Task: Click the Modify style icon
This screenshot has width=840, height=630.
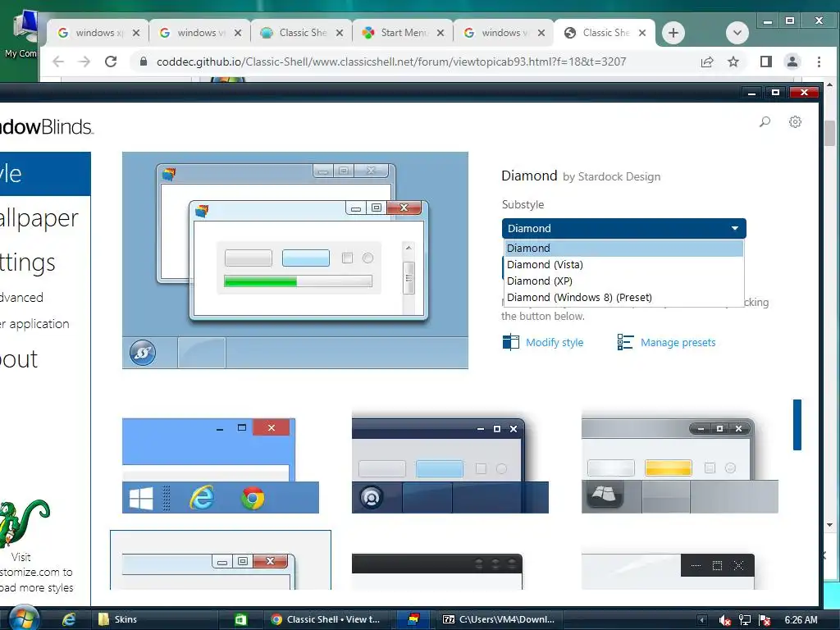Action: (510, 342)
